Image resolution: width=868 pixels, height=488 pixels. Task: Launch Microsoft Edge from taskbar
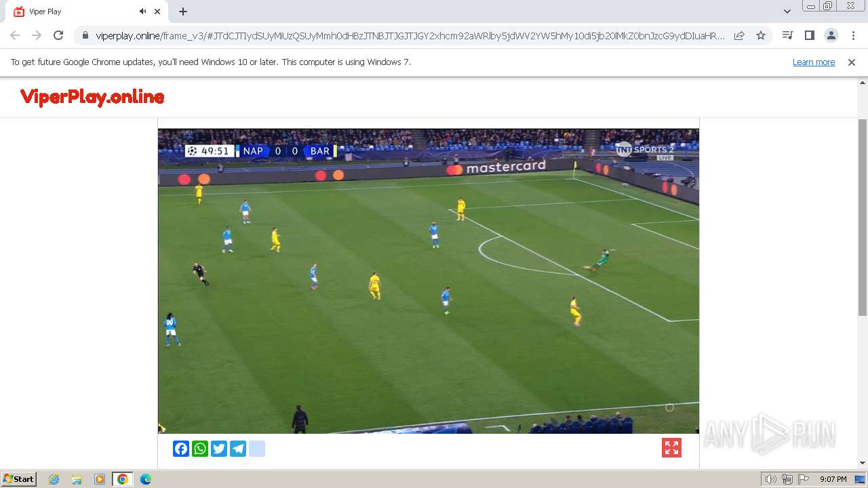click(x=145, y=479)
